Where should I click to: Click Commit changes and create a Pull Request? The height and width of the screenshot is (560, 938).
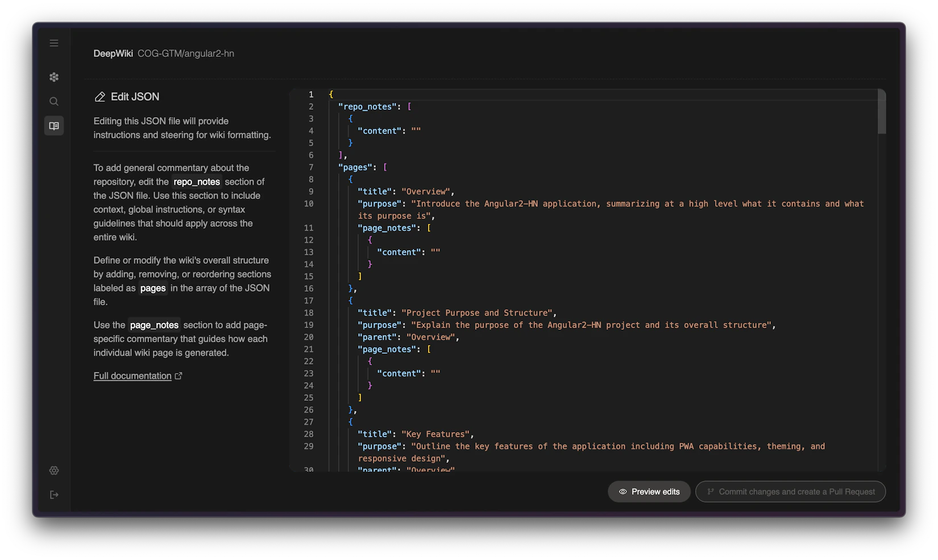click(791, 492)
